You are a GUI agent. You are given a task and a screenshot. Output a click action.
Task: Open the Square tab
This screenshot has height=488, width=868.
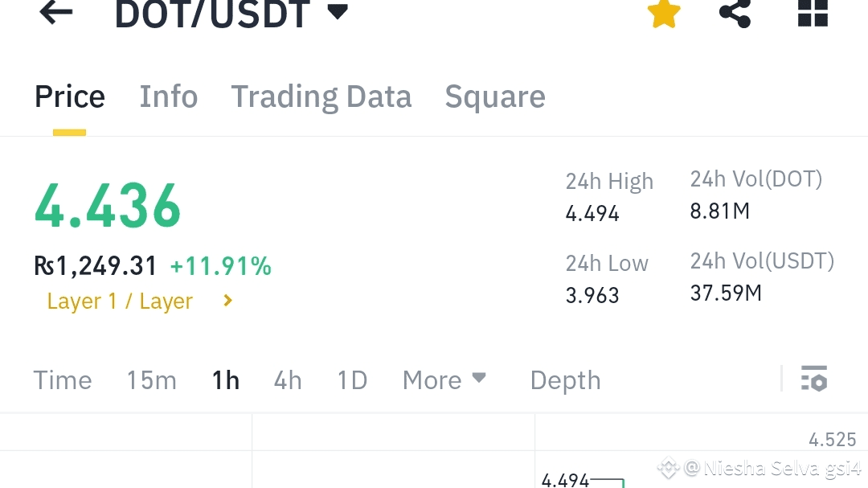(x=495, y=97)
